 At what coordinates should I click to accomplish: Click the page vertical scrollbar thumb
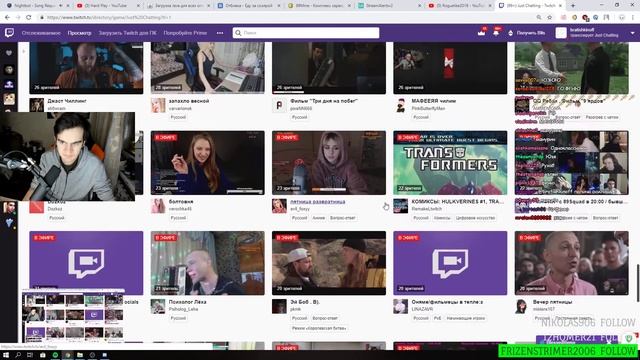coord(637,283)
